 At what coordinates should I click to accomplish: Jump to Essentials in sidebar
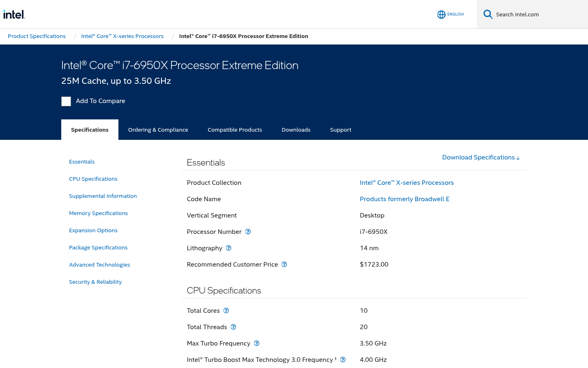pos(82,162)
